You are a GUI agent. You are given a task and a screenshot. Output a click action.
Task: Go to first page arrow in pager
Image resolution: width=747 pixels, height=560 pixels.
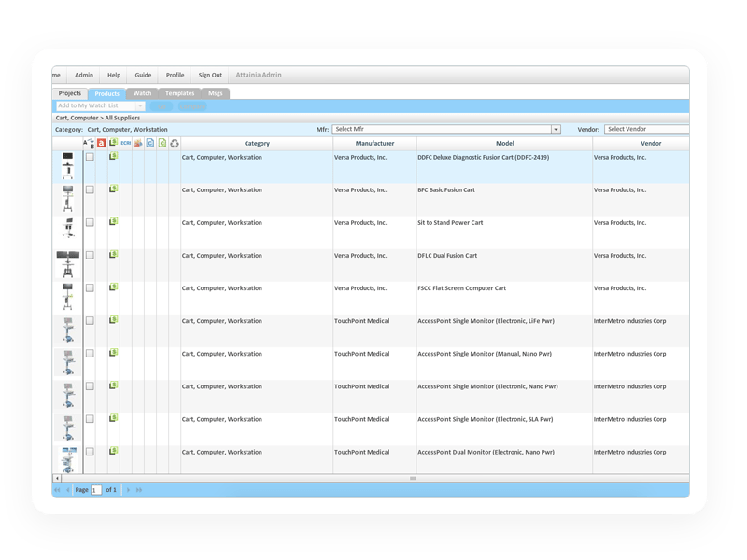[x=57, y=490]
